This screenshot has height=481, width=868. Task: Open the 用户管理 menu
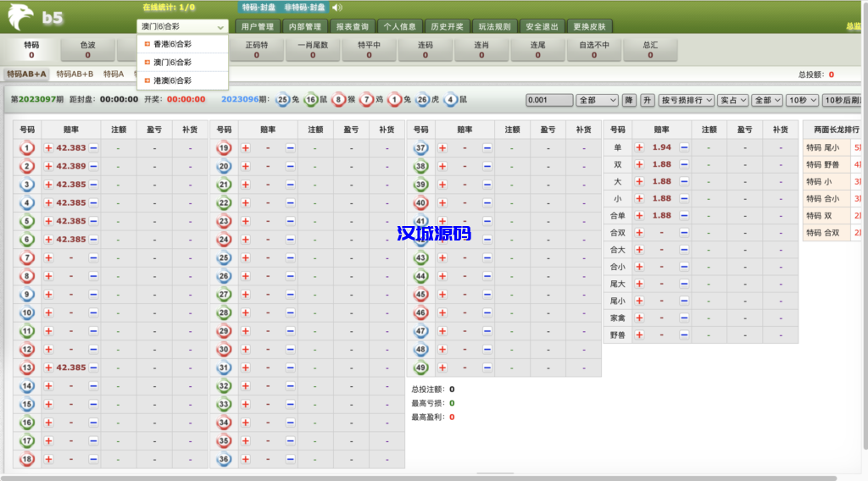pyautogui.click(x=258, y=26)
